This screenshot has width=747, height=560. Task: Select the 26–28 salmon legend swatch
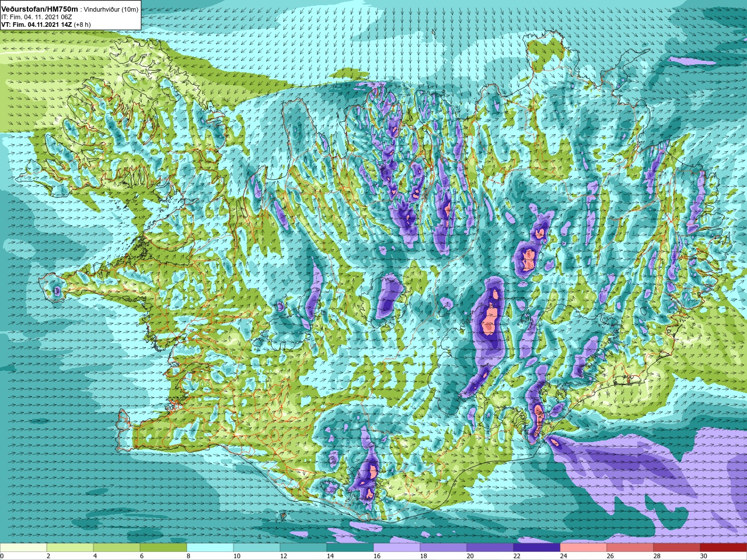click(x=630, y=548)
